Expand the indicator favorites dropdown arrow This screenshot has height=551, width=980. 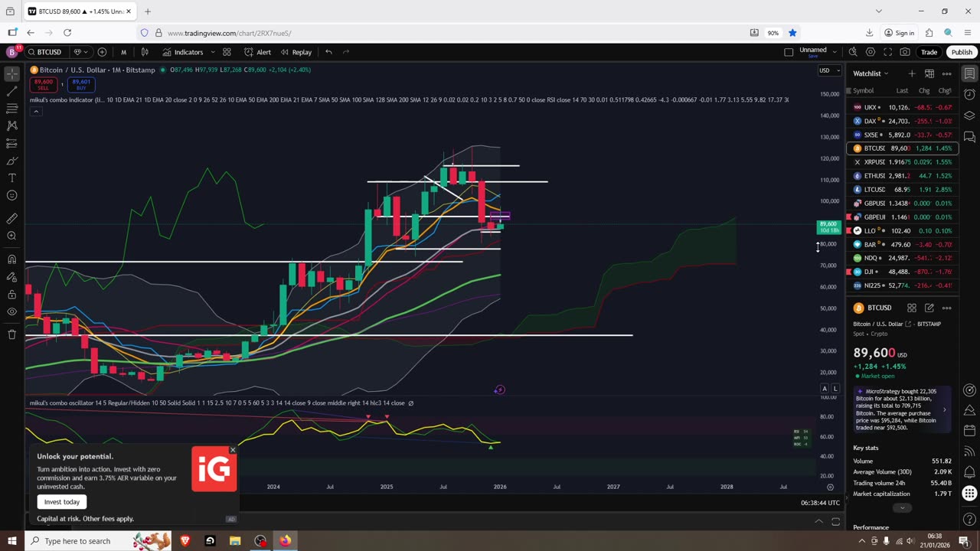213,52
